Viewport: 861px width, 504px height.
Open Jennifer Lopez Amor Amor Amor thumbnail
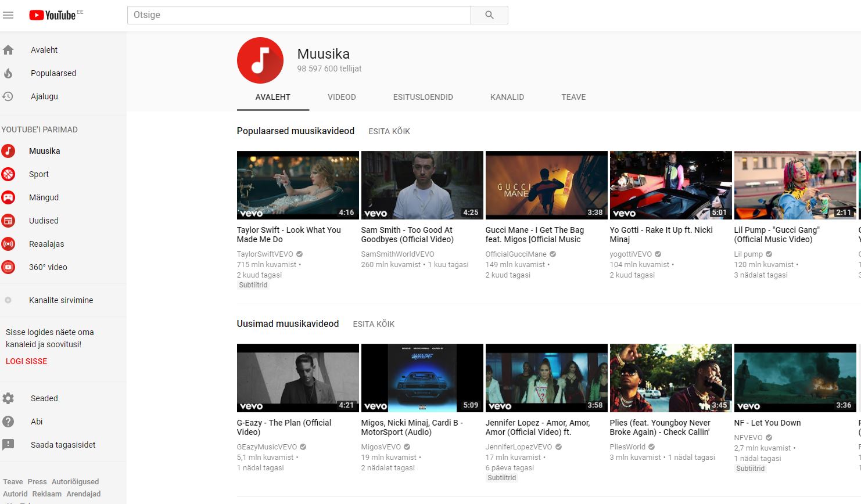(x=546, y=378)
